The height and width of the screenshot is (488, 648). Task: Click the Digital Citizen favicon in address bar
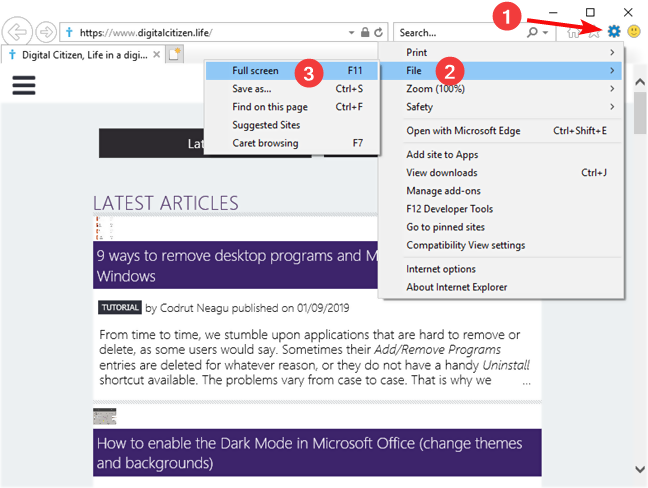click(69, 32)
